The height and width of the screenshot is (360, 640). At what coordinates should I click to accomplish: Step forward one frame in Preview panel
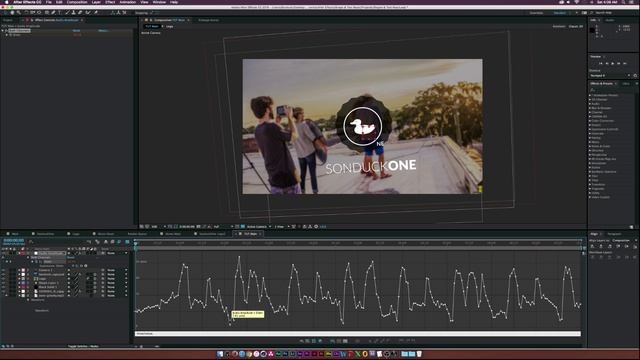tap(619, 63)
